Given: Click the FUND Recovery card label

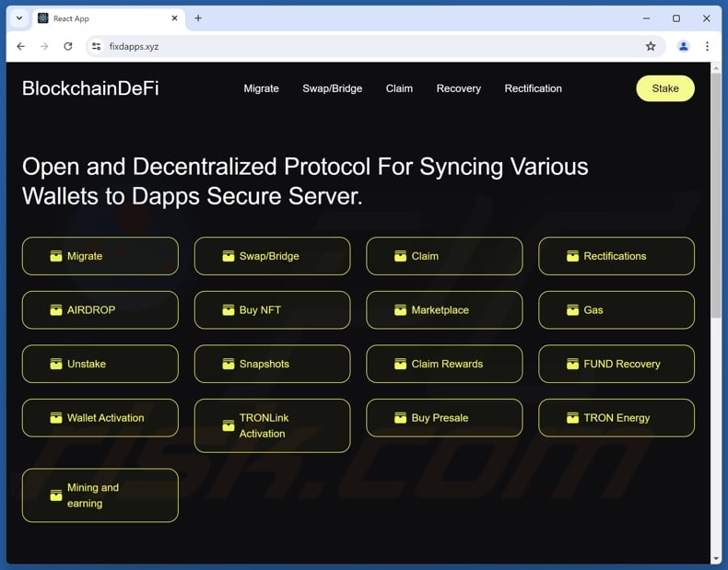Looking at the screenshot, I should coord(622,364).
